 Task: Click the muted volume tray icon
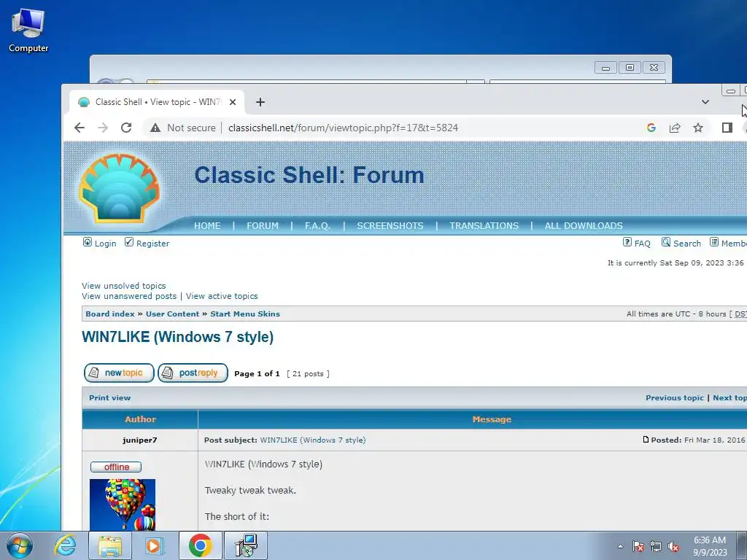point(673,546)
